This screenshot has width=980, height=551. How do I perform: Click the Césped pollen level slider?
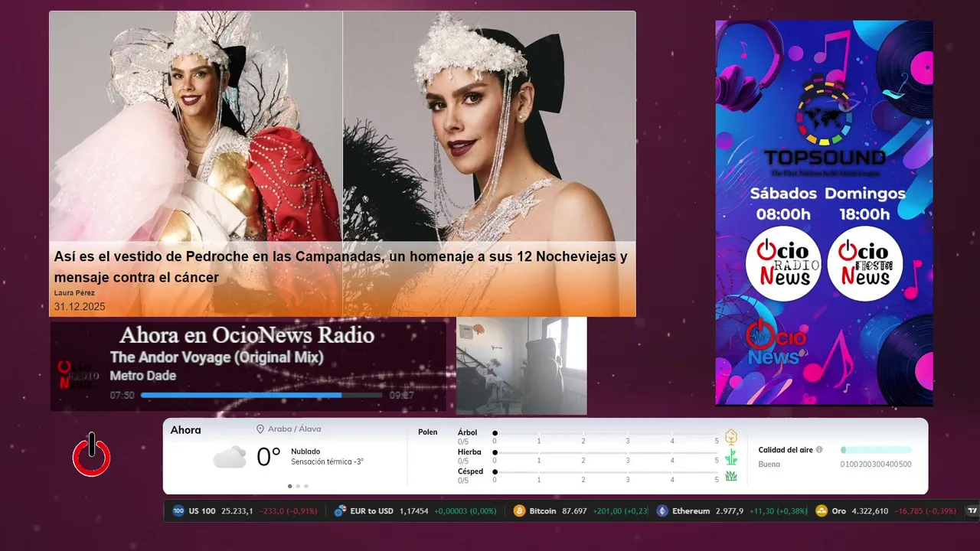coord(606,472)
